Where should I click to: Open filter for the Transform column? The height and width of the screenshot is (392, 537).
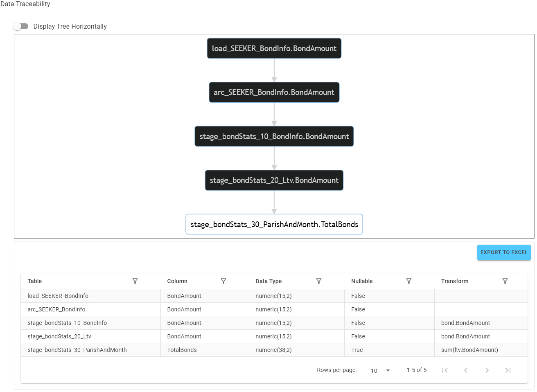pyautogui.click(x=505, y=281)
